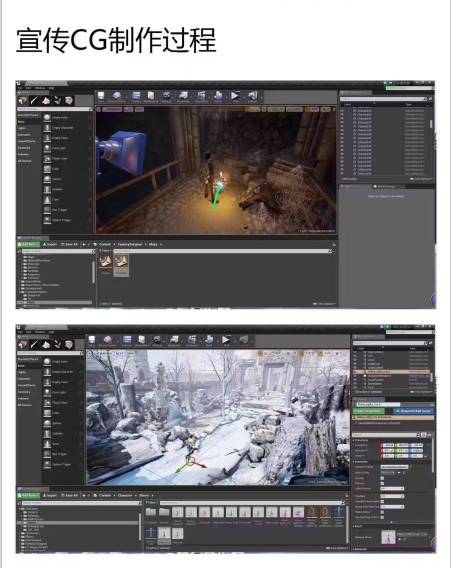Open Marketplace from upper editor toolbar
The height and width of the screenshot is (568, 451).
150,96
